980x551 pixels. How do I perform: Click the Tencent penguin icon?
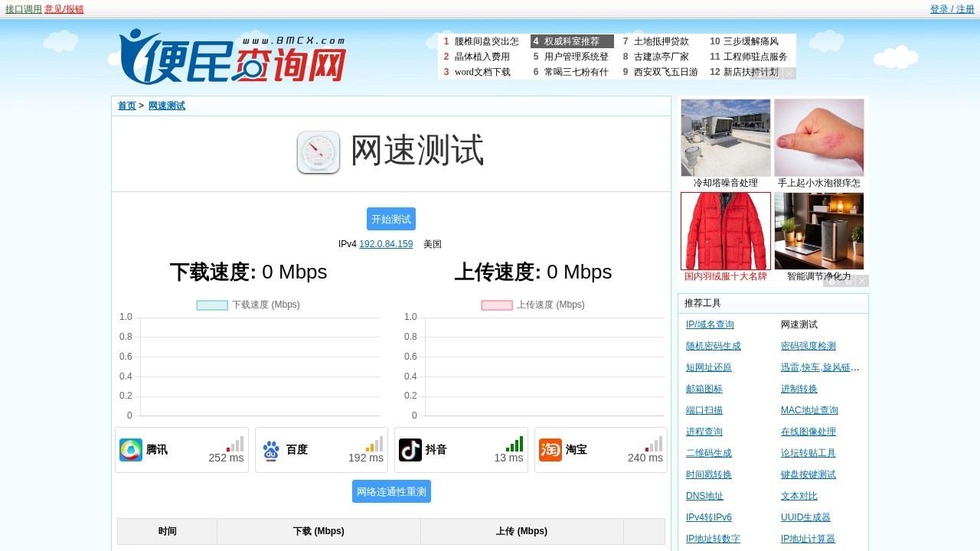click(131, 450)
